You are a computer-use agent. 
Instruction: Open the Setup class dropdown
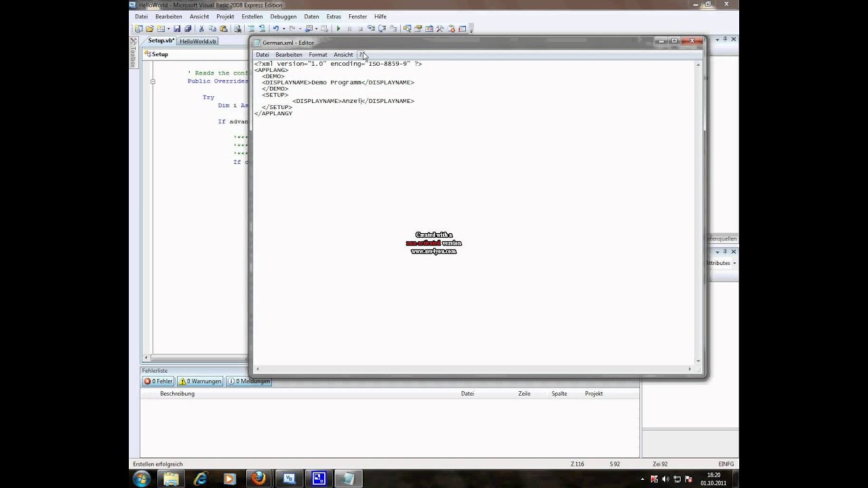click(195, 54)
